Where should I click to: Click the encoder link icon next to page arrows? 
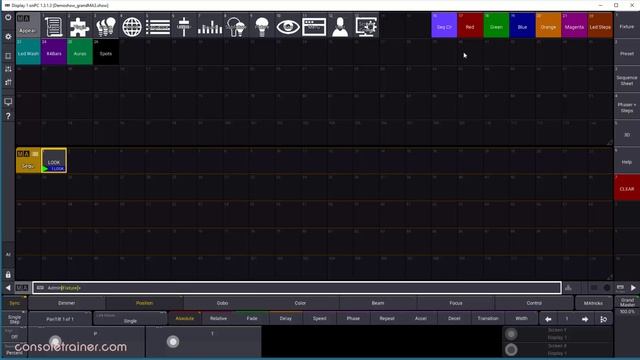click(x=604, y=319)
